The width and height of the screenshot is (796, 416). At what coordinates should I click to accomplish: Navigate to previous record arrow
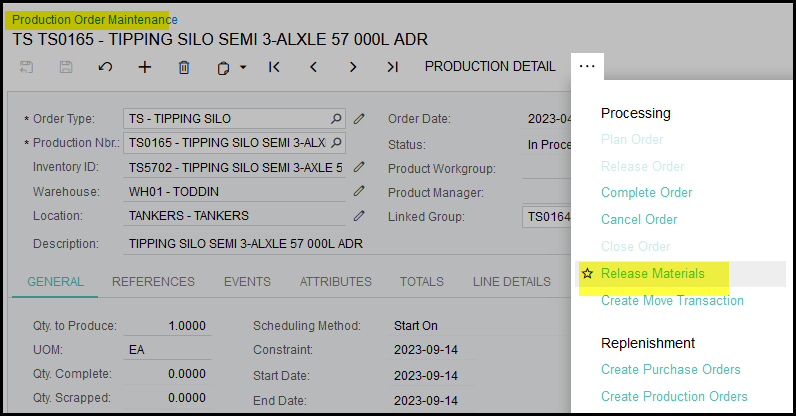pos(313,67)
